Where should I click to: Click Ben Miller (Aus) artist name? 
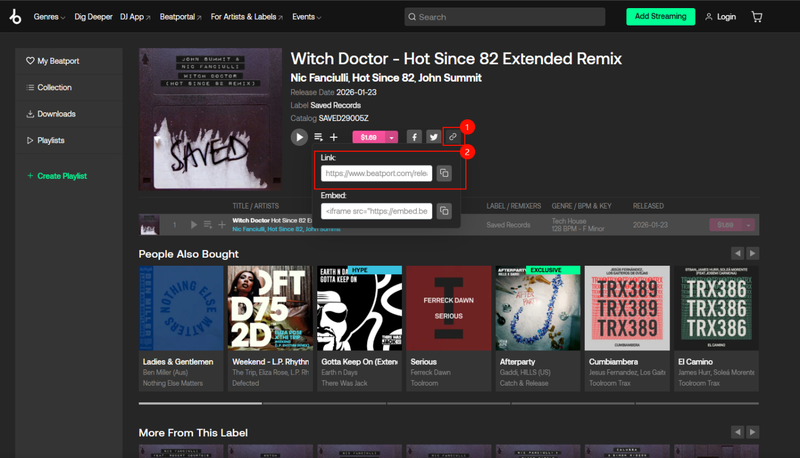[x=165, y=373]
